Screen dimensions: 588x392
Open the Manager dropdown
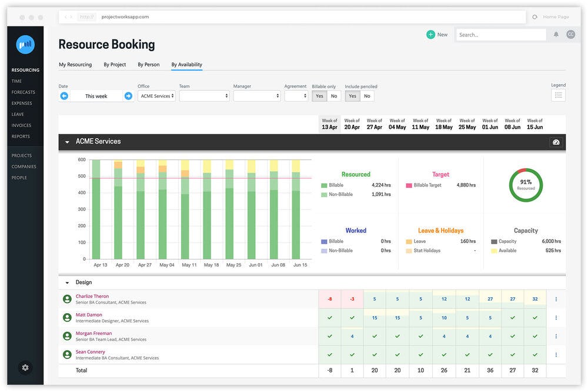tap(257, 95)
